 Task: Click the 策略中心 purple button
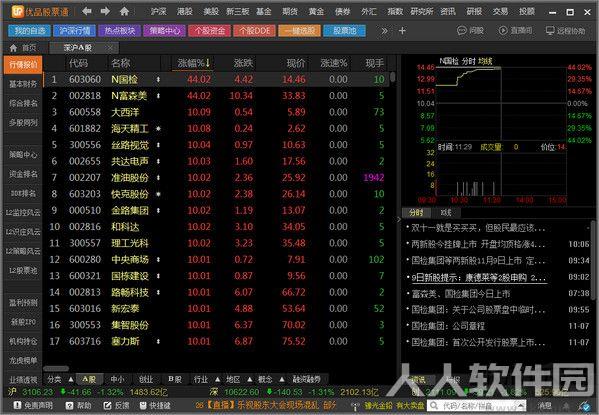(165, 31)
